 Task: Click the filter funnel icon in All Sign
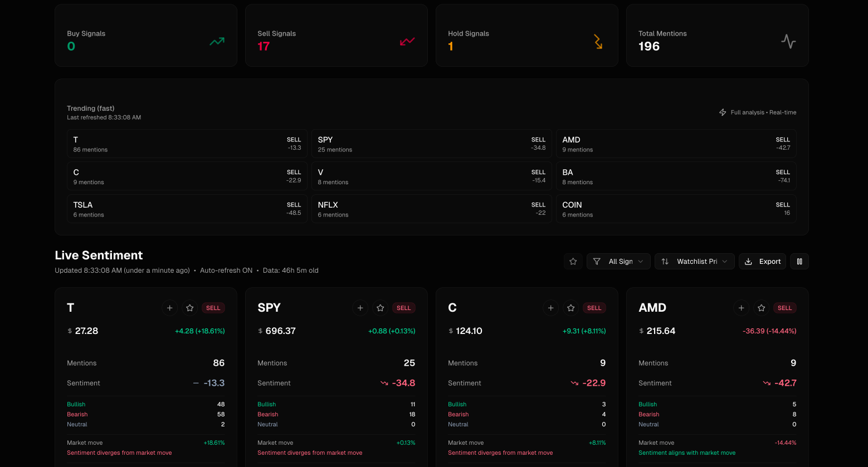tap(597, 262)
